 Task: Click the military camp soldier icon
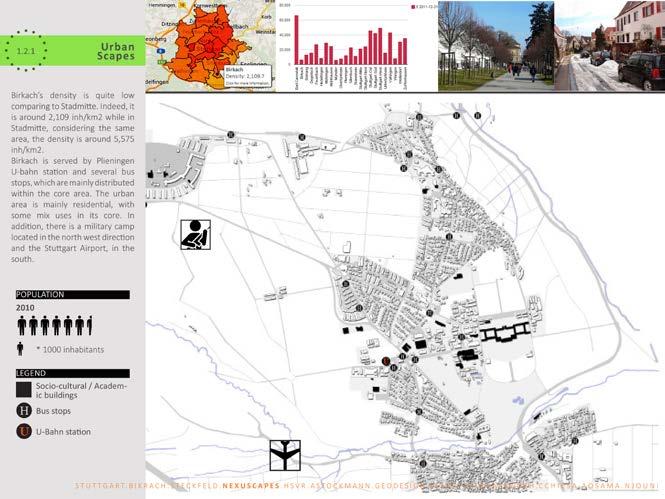point(196,234)
